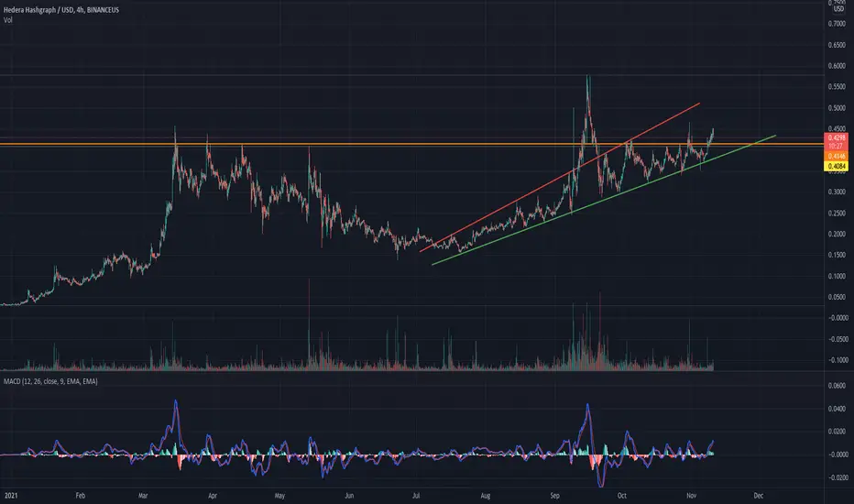
Task: Click the Dec label on time axis
Action: (x=758, y=496)
